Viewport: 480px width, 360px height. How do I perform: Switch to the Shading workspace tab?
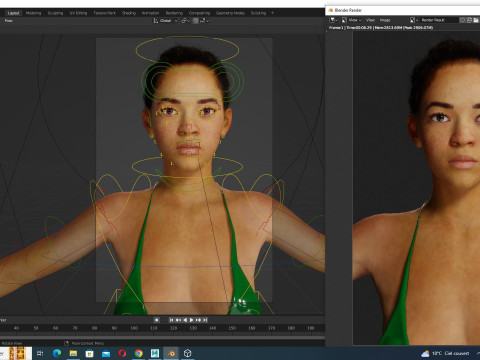pyautogui.click(x=129, y=13)
